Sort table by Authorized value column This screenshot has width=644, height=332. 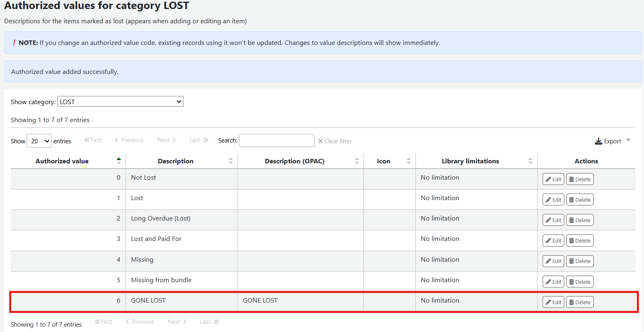62,161
